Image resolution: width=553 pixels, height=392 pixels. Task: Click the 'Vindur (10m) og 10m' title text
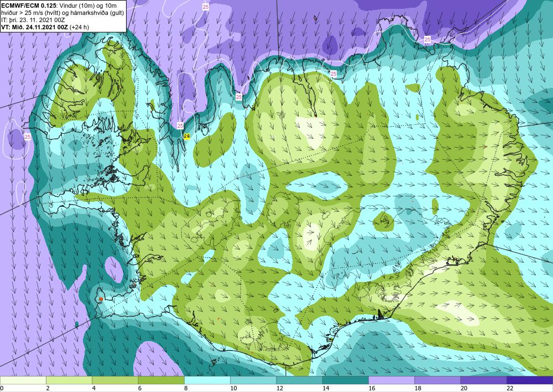pyautogui.click(x=88, y=5)
